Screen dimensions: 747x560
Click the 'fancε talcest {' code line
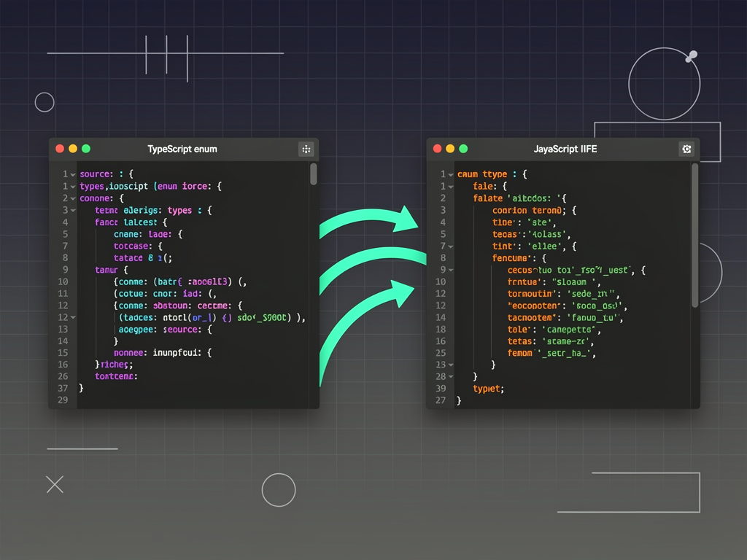point(131,222)
